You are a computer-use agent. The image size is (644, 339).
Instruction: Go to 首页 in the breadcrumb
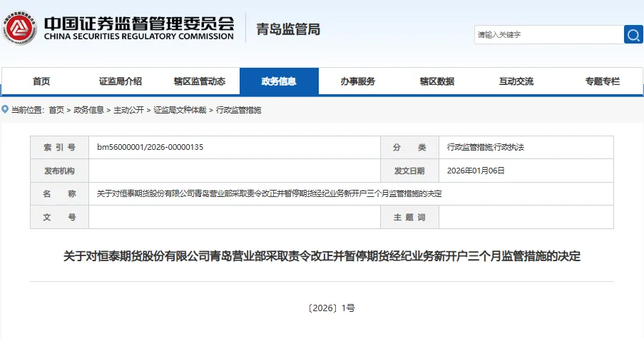[x=56, y=110]
